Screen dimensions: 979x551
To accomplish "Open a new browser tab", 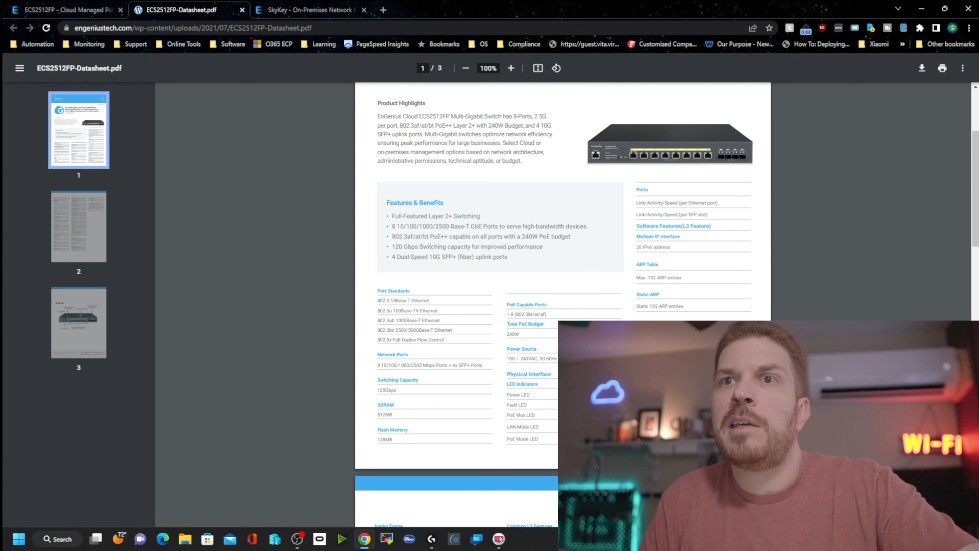I will point(383,9).
